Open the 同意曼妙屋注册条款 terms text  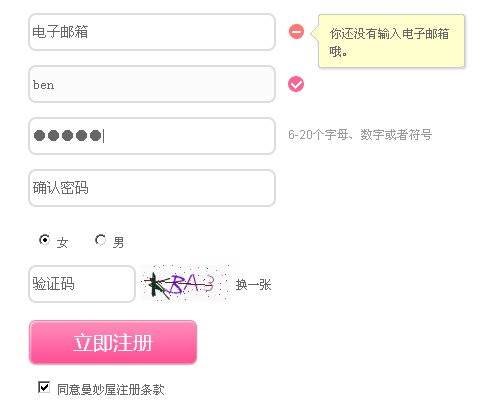click(x=111, y=389)
